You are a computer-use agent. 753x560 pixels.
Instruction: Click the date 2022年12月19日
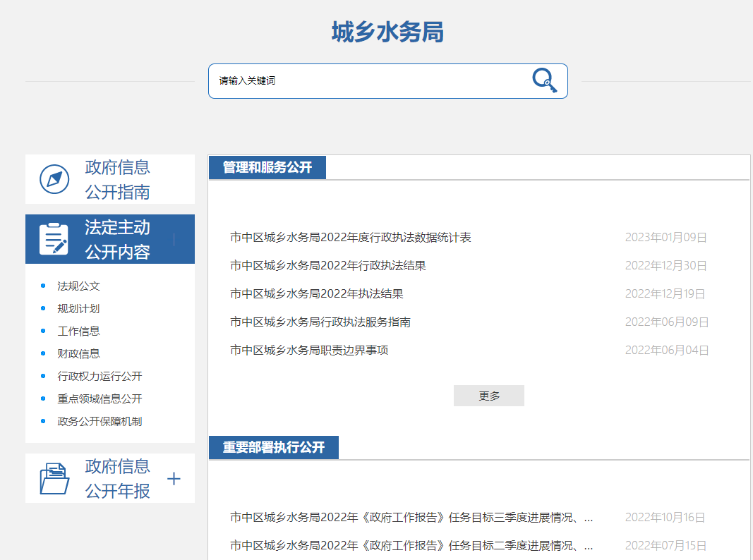click(665, 294)
